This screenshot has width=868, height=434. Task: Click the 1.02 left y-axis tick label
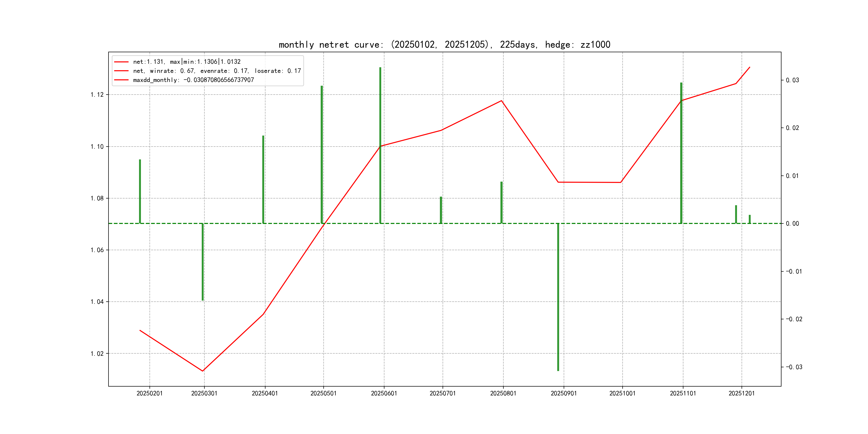coord(97,353)
